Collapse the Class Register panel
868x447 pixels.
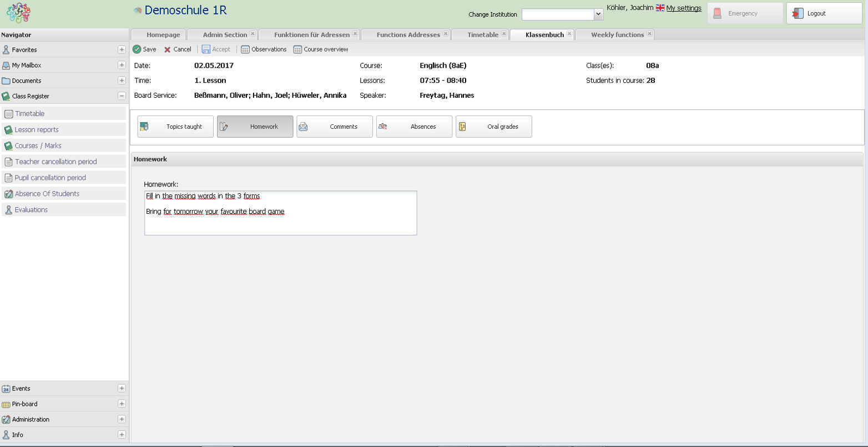122,96
